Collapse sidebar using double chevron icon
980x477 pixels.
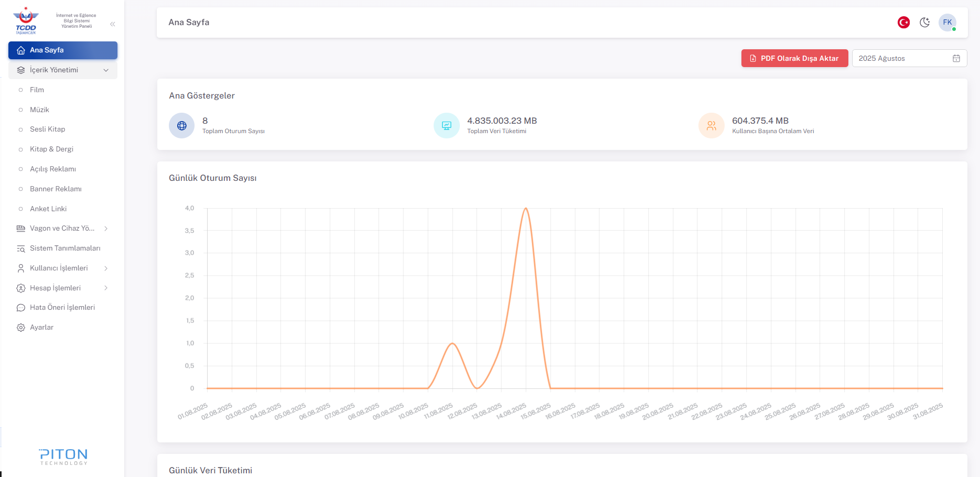click(x=113, y=24)
